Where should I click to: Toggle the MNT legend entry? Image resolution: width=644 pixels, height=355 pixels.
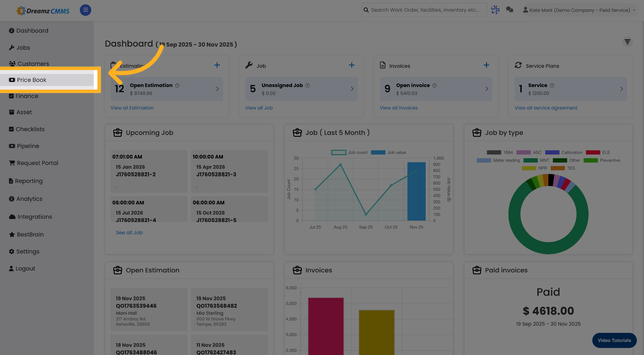point(536,161)
